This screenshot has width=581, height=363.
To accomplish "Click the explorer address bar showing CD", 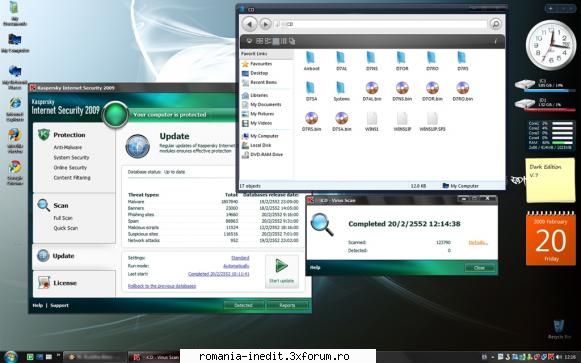I will tap(380, 24).
